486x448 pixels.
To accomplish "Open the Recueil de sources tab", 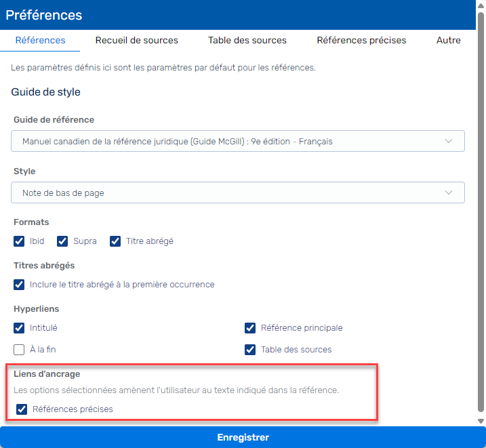I will click(137, 40).
